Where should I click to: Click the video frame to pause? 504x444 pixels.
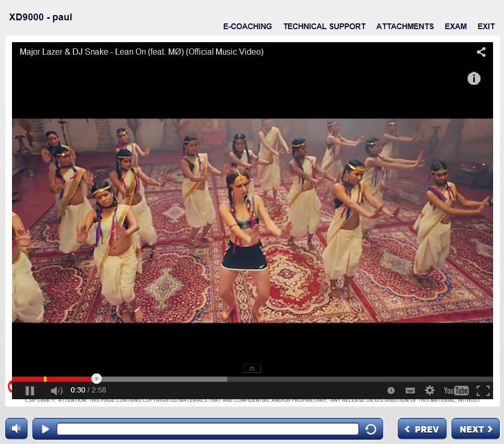pyautogui.click(x=253, y=220)
